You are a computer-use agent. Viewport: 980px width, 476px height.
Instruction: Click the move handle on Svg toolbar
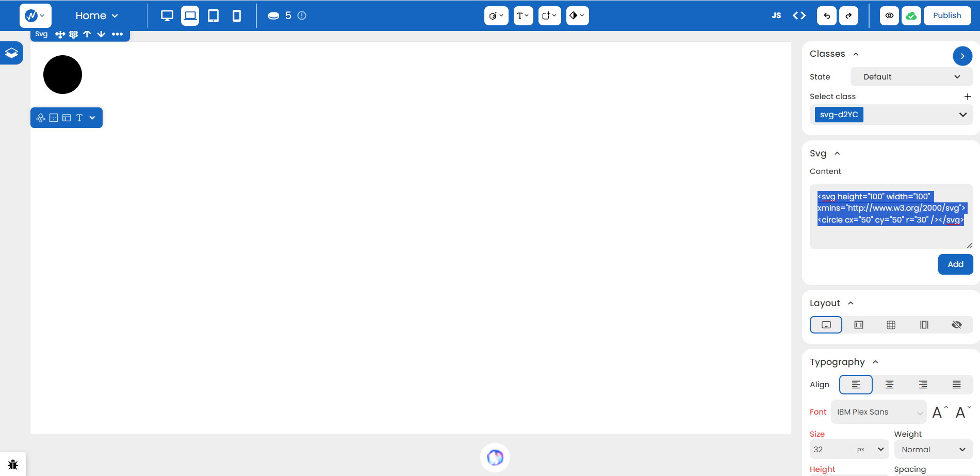coord(60,35)
